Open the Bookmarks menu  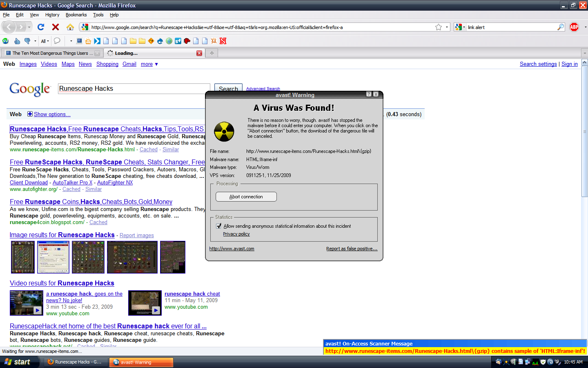76,15
